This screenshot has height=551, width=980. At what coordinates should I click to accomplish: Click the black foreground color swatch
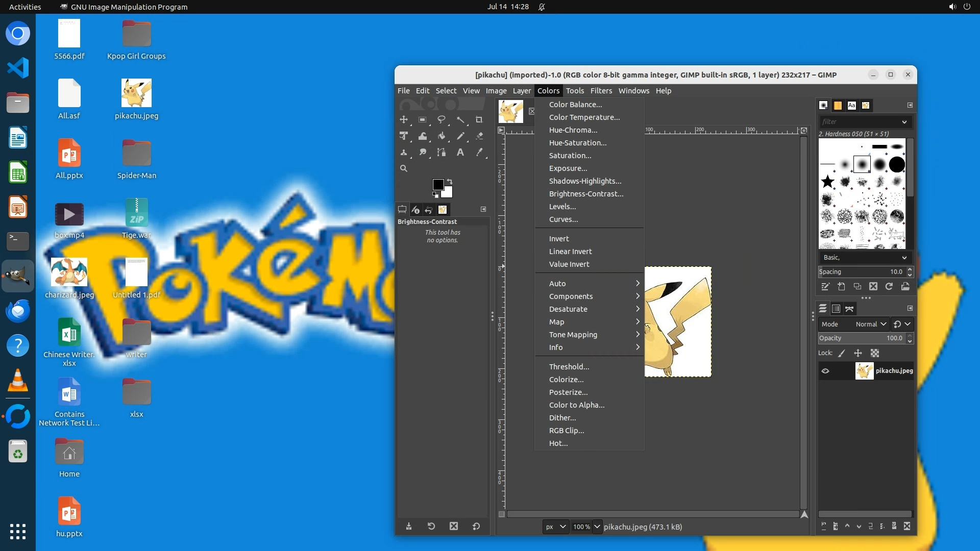[x=438, y=185]
